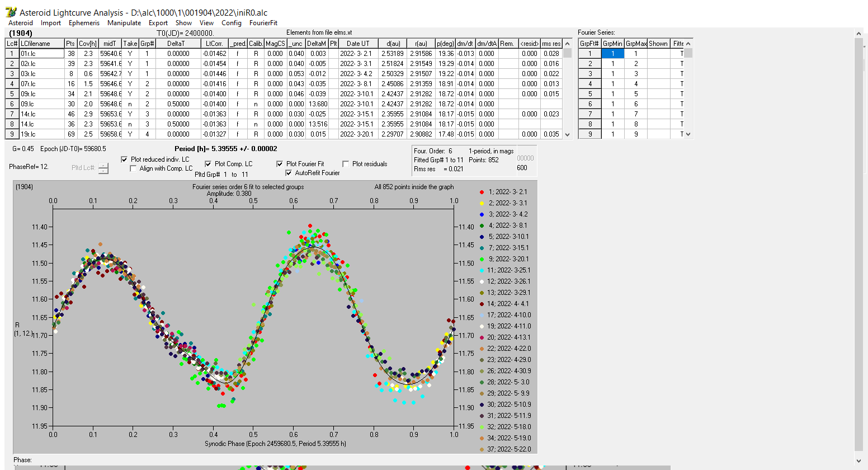Screen dimensions: 868x470
Task: Select the 07r.lc filename cell
Action: coord(42,84)
